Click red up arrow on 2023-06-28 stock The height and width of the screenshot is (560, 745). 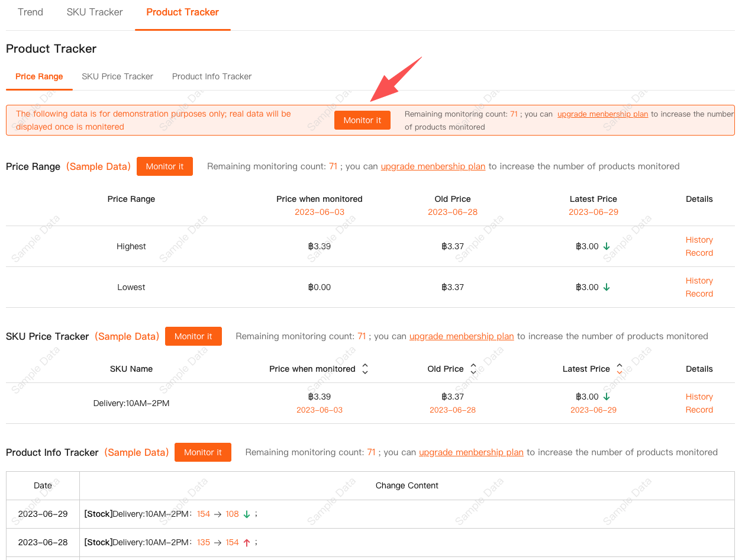[247, 542]
